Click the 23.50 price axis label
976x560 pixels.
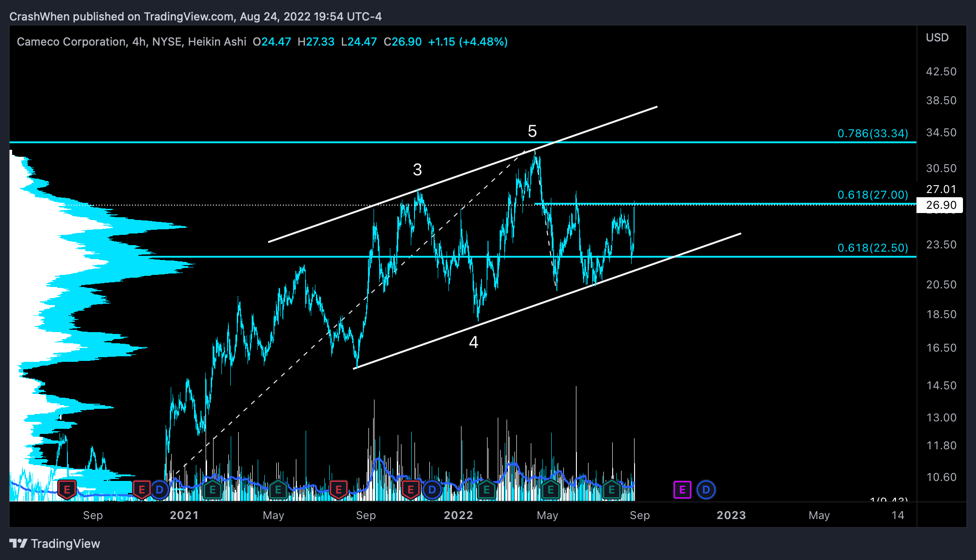click(x=941, y=245)
